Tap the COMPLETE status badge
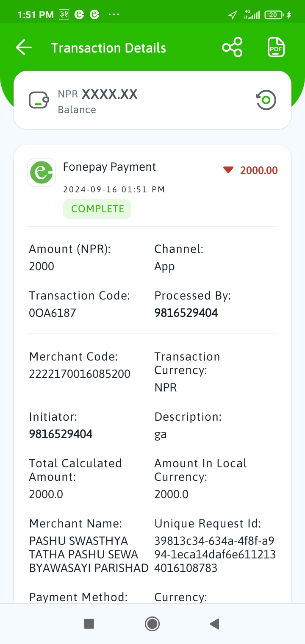Viewport: 305px width, 644px height. 97,209
